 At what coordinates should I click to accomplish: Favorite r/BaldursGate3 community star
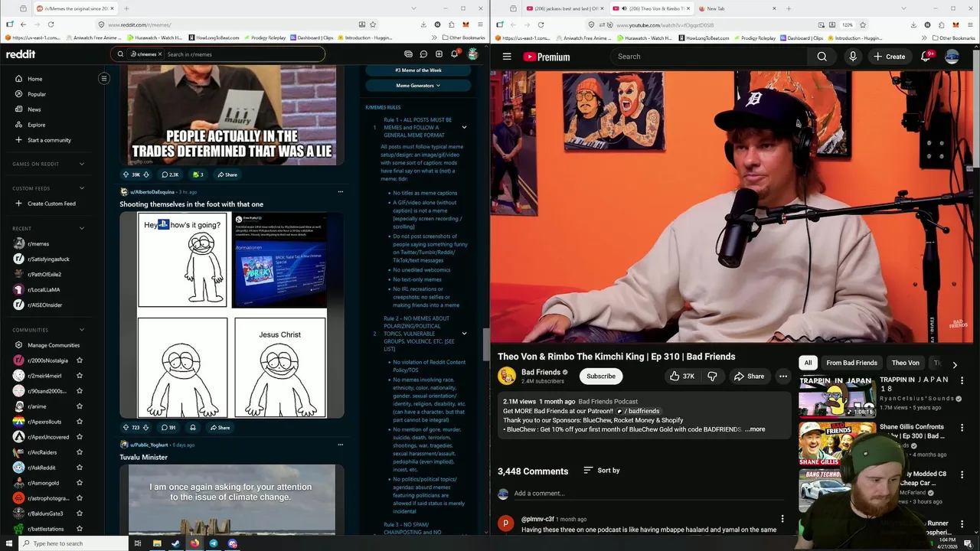[80, 514]
